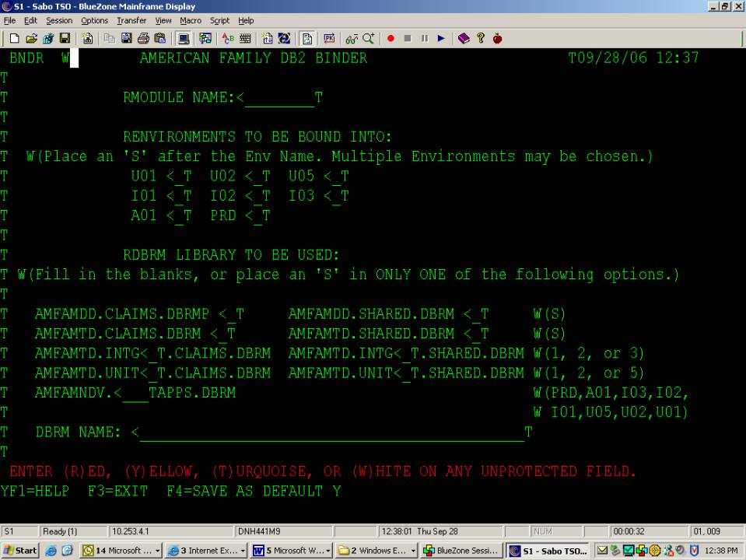Click the colored windows session icon
Screen dimensions: 746x560
pos(205,39)
